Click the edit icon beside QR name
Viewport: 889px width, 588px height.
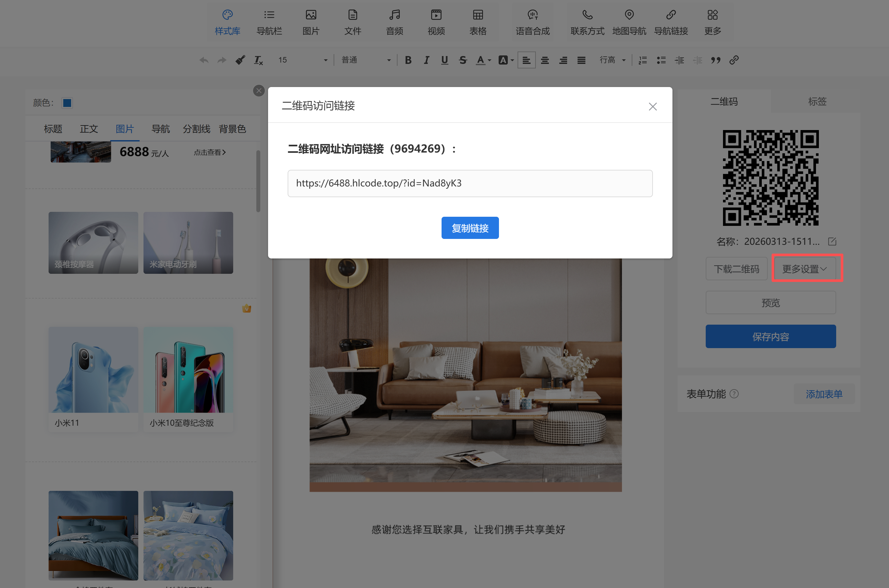[x=832, y=241]
